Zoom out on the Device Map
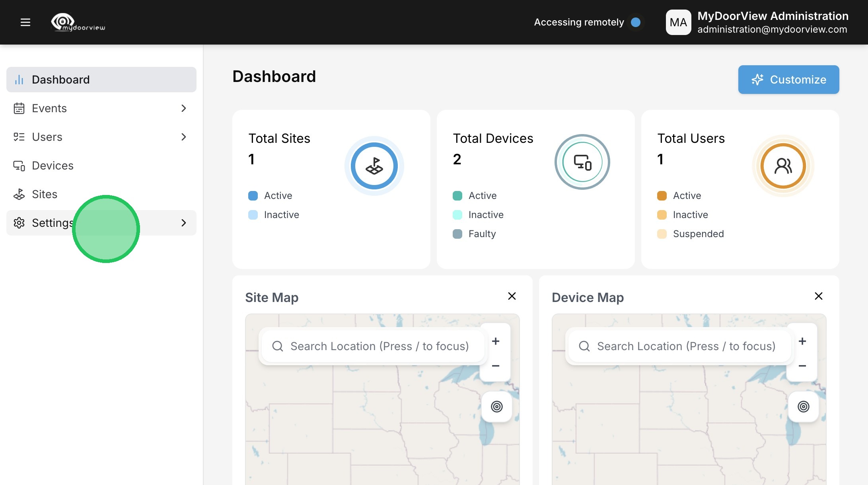868x485 pixels. tap(802, 366)
